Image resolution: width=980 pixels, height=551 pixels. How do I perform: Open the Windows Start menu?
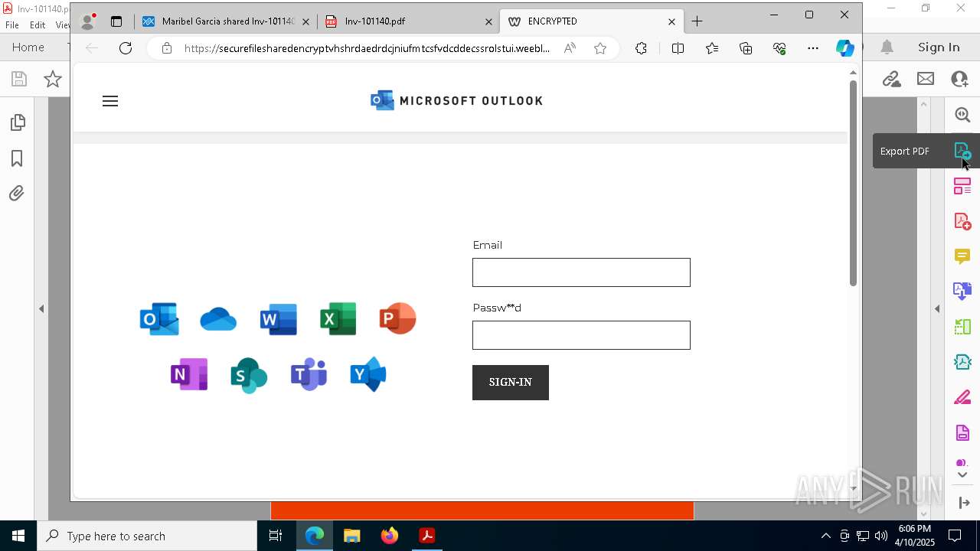[x=18, y=536]
